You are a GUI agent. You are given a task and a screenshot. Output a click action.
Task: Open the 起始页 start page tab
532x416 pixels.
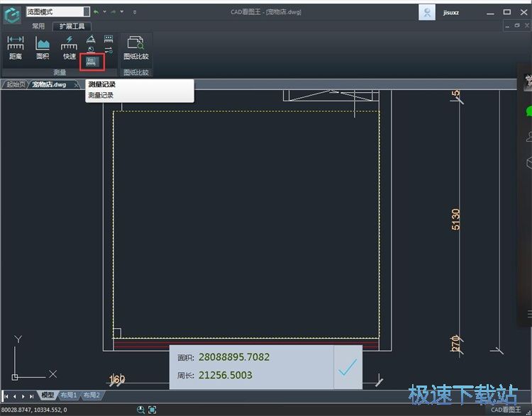click(x=16, y=84)
